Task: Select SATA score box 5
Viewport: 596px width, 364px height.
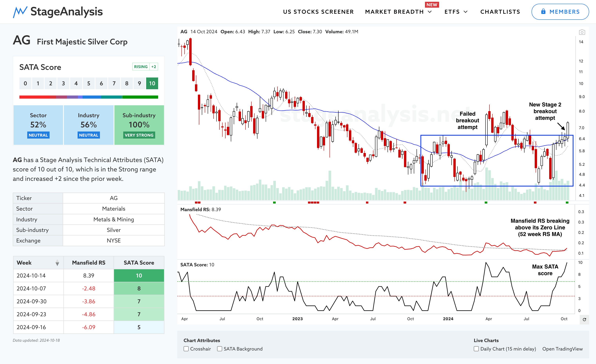Action: coord(89,83)
